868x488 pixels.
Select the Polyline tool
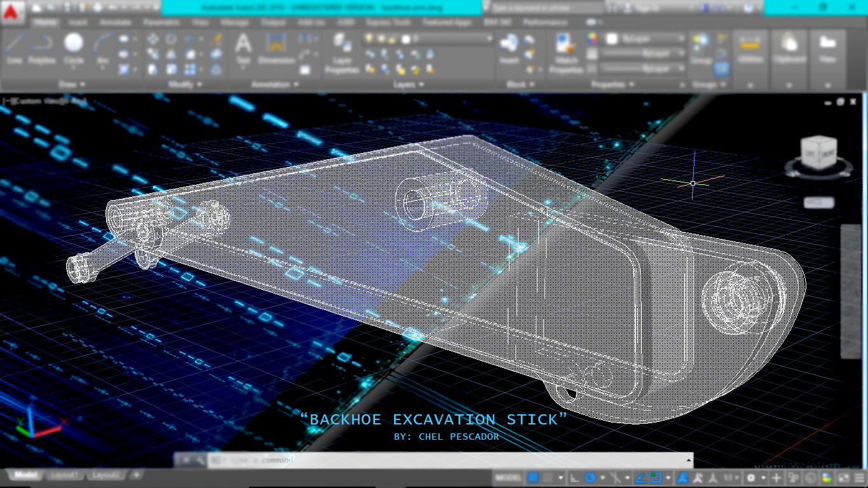click(42, 44)
